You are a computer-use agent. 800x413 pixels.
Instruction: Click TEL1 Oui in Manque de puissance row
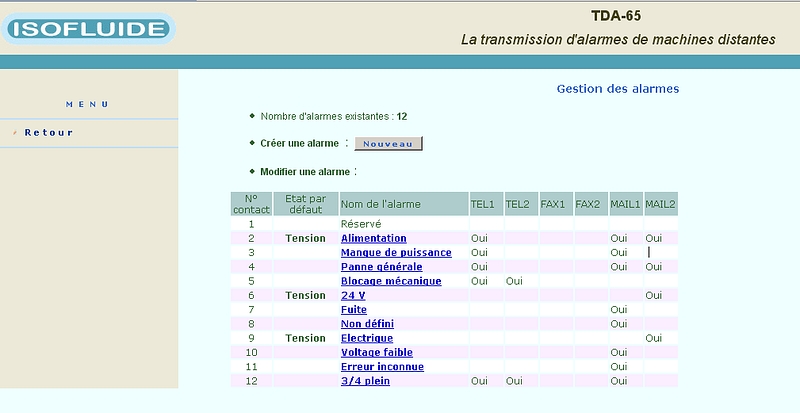click(x=479, y=253)
